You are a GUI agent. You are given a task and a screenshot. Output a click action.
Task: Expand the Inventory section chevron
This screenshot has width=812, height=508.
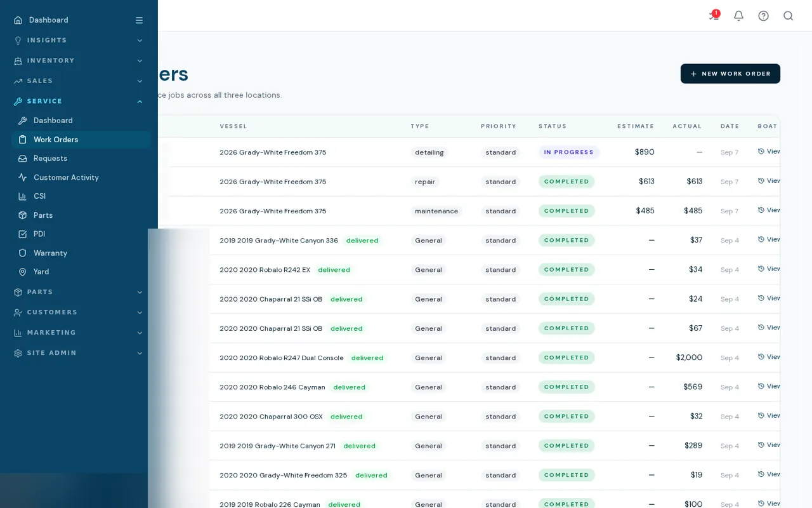[140, 61]
